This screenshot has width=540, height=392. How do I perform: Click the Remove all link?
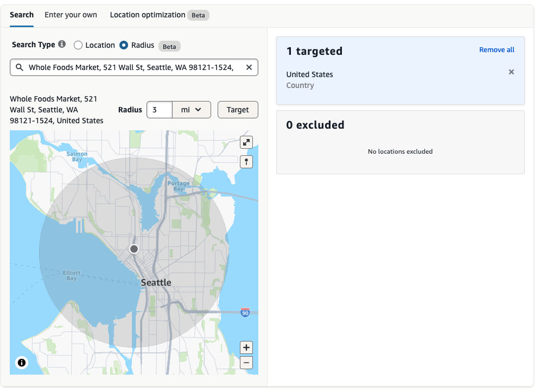coord(497,49)
